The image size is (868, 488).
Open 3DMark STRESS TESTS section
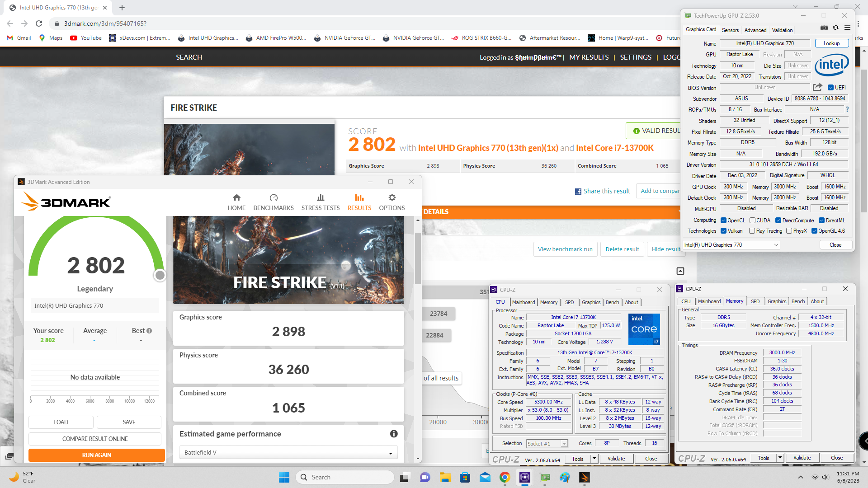tap(321, 202)
